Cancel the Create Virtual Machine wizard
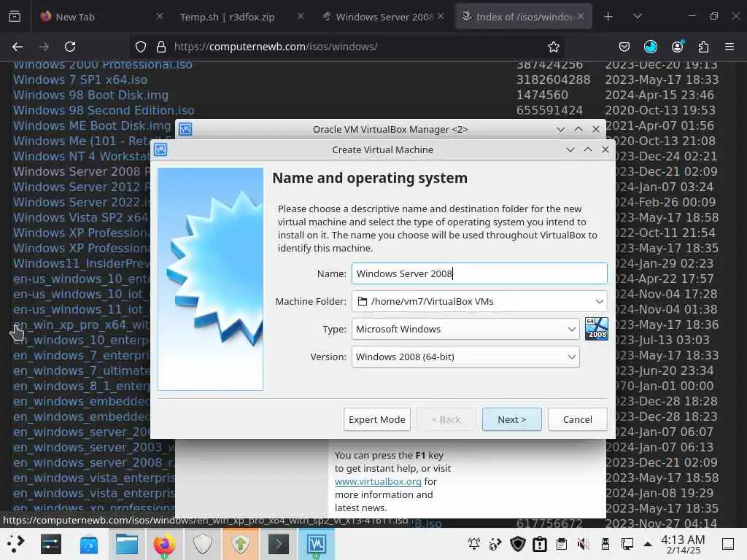 (578, 419)
